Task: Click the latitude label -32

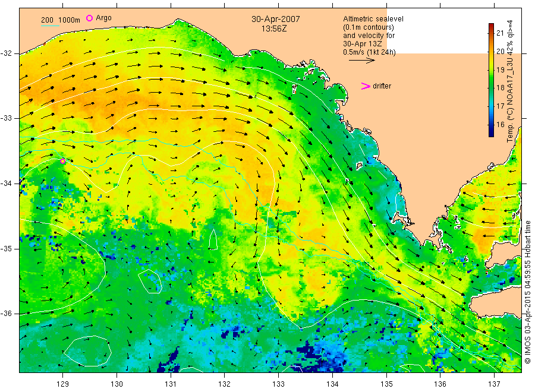Action: [7, 53]
